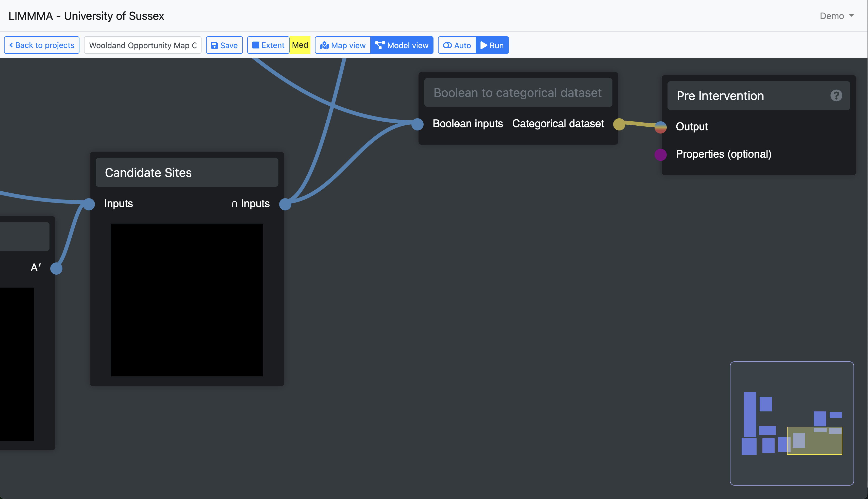Save the project
868x499 pixels.
224,45
